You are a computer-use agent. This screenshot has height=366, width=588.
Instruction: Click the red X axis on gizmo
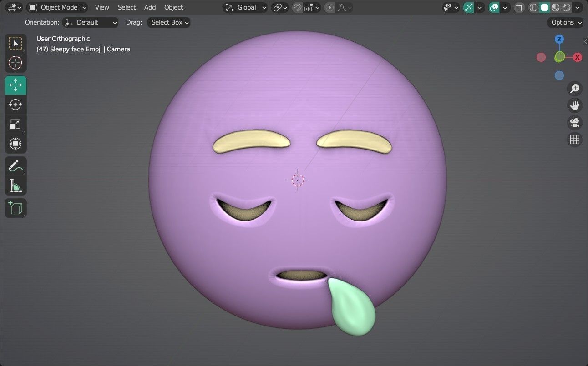(x=578, y=57)
